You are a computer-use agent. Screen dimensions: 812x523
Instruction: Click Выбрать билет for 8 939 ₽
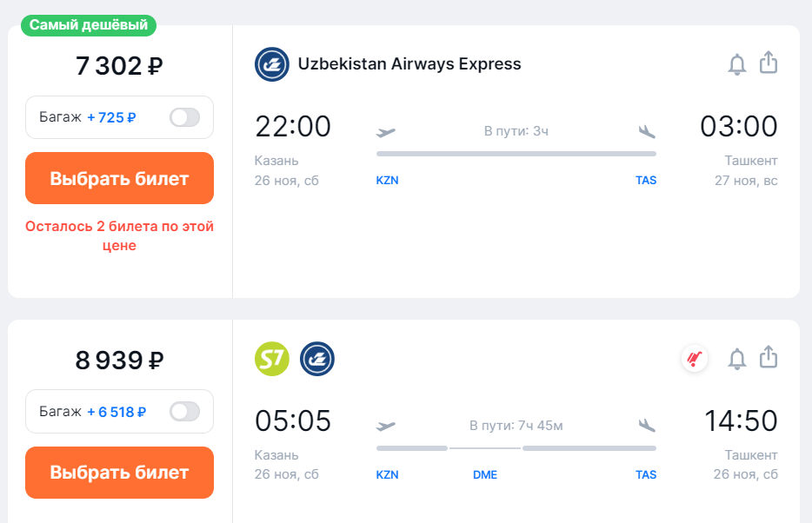click(x=120, y=473)
